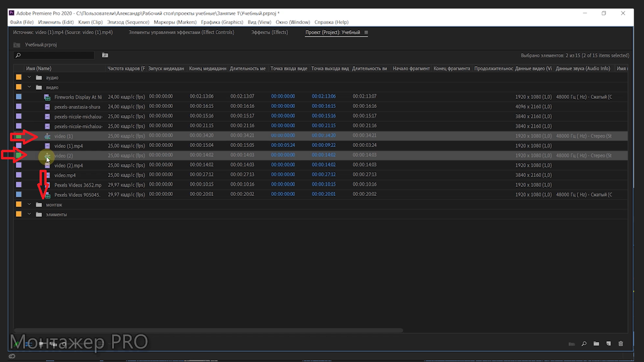This screenshot has width=644, height=362.
Task: Click the Premiere Pro app icon in title bar
Action: [x=11, y=13]
